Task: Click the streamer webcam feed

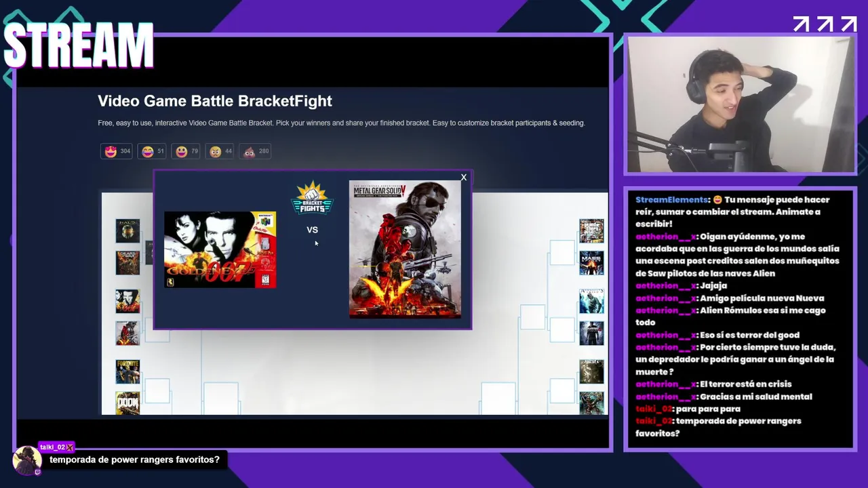Action: (x=741, y=104)
